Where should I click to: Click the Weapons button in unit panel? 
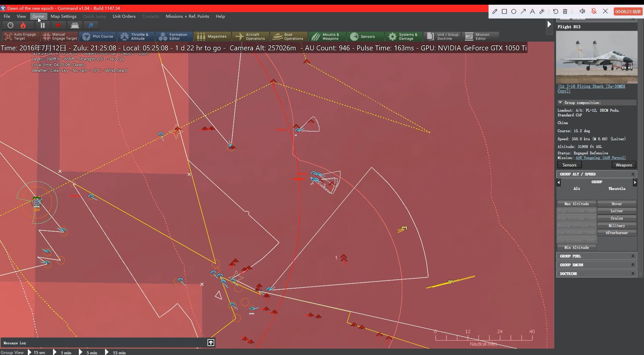click(x=624, y=165)
